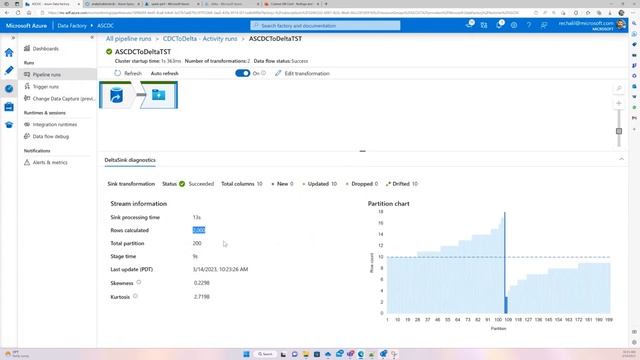This screenshot has height=360, width=640.
Task: Open the notifications bell
Action: click(499, 25)
